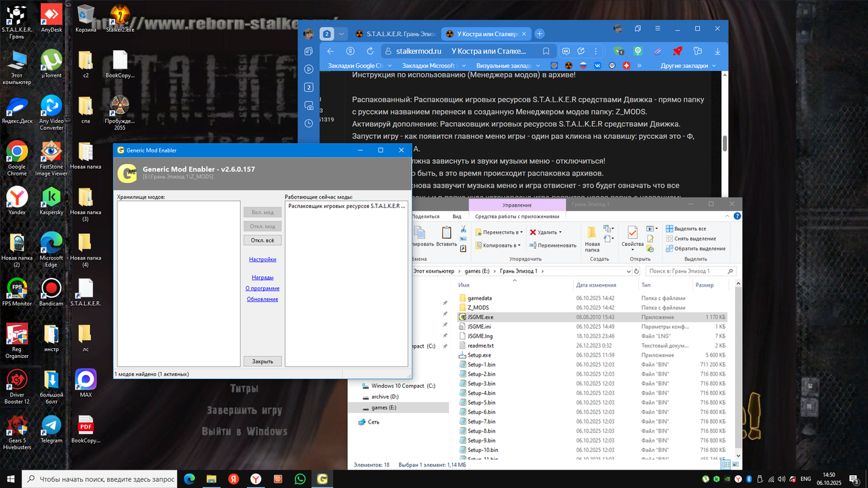Open the Bandicam desktop shortcut
Image resolution: width=868 pixels, height=488 pixels.
[x=51, y=293]
